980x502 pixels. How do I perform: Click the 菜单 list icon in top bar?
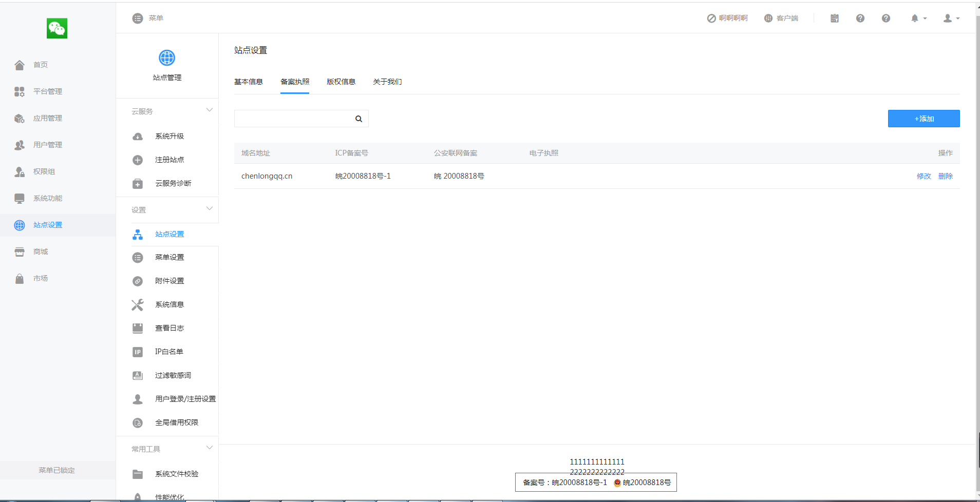tap(138, 18)
